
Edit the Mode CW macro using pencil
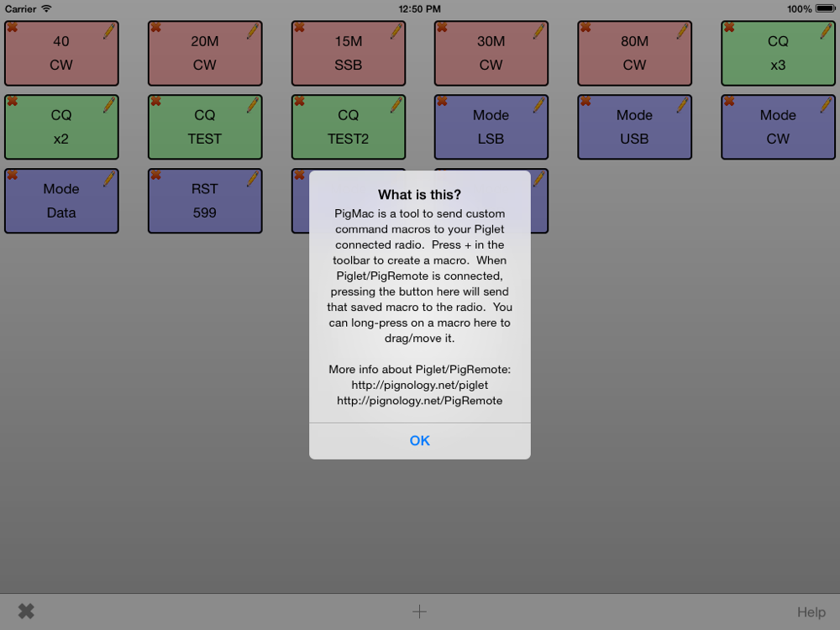[826, 104]
